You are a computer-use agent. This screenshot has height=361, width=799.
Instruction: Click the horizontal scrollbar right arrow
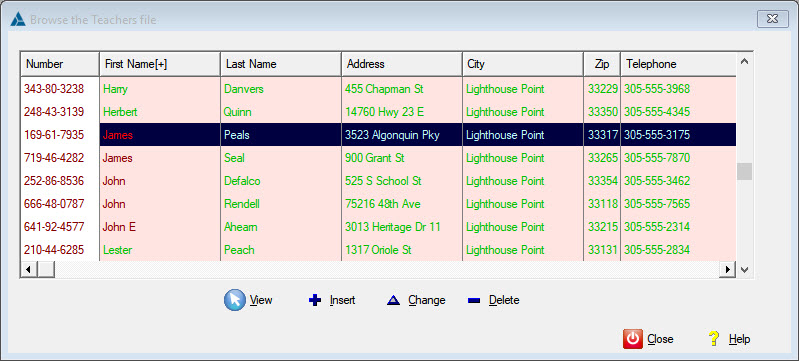(728, 269)
